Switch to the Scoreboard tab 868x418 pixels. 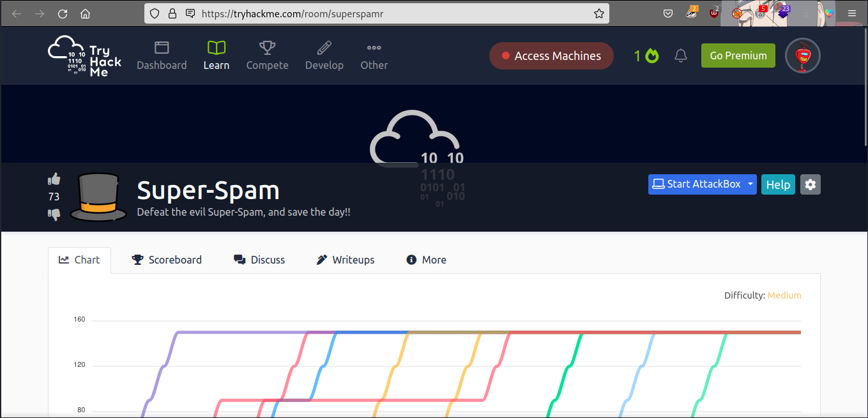point(167,260)
